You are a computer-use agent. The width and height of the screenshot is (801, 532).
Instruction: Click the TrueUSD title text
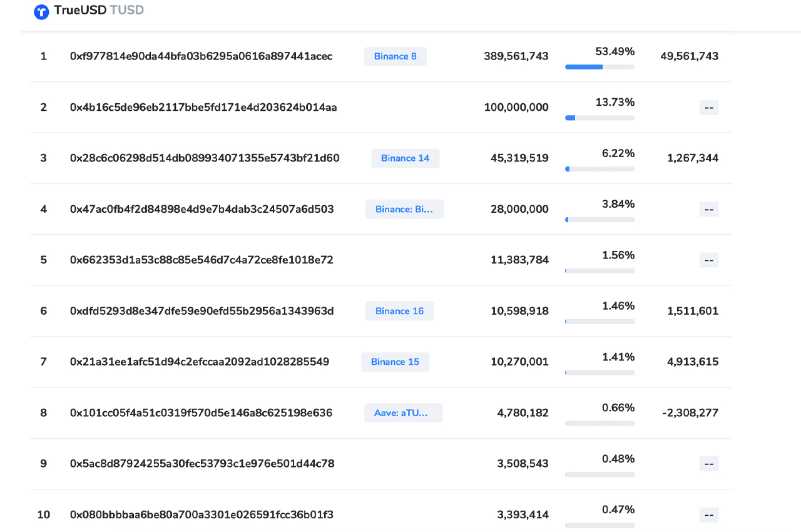81,10
